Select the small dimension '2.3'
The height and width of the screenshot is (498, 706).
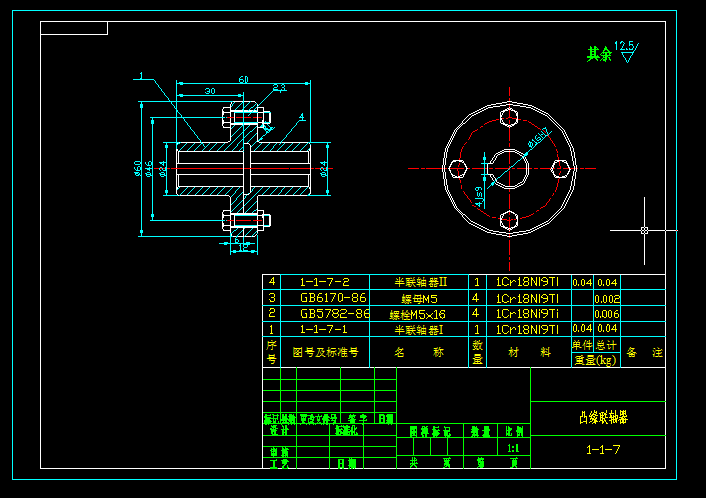[279, 87]
